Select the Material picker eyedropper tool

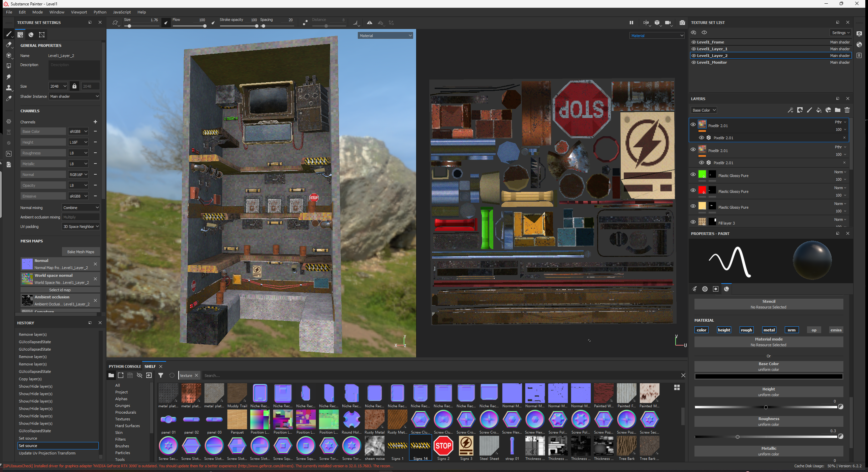tap(8, 98)
